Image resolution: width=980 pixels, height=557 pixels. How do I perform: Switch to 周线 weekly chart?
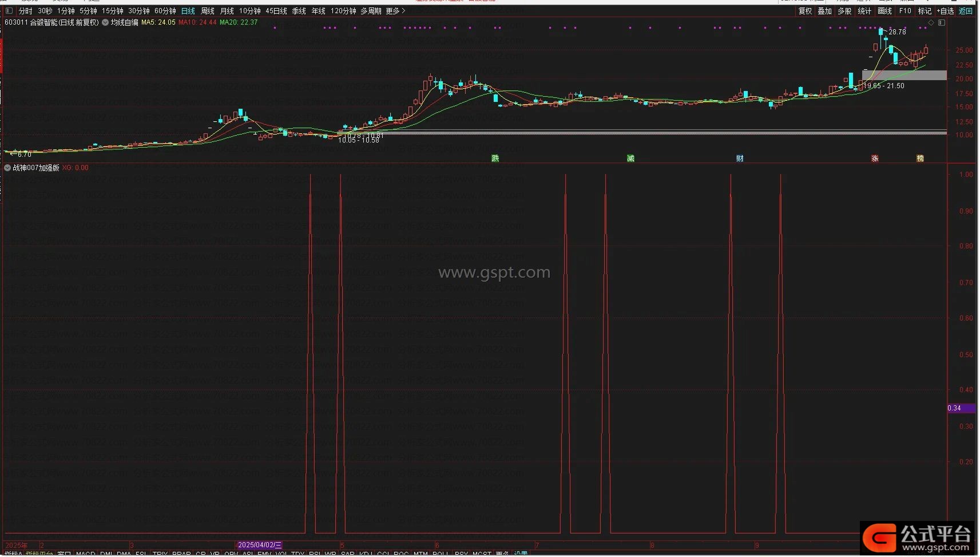point(208,11)
